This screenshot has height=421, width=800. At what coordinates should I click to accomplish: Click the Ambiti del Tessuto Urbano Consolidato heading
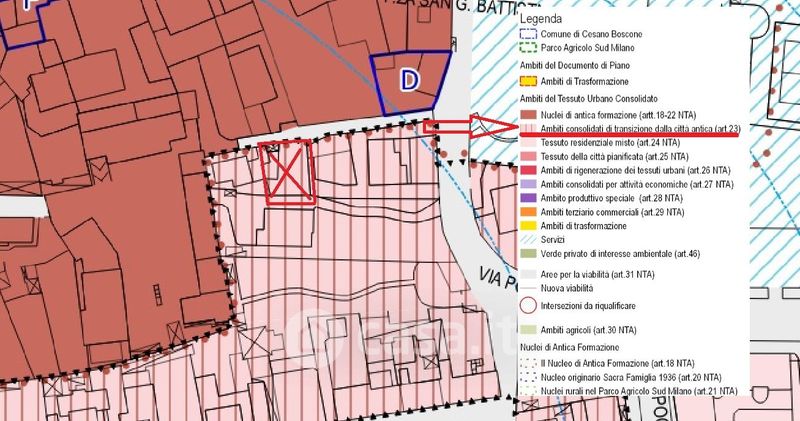pos(588,100)
